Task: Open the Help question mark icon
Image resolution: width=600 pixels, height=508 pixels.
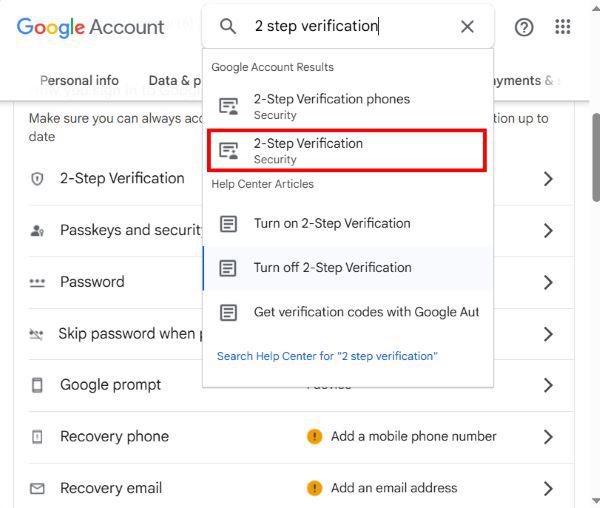Action: (x=524, y=27)
